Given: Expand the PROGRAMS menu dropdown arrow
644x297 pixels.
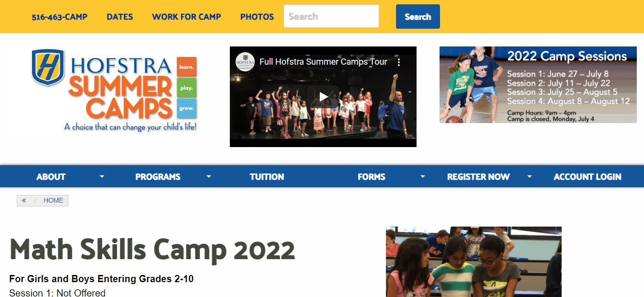Looking at the screenshot, I should (x=208, y=176).
